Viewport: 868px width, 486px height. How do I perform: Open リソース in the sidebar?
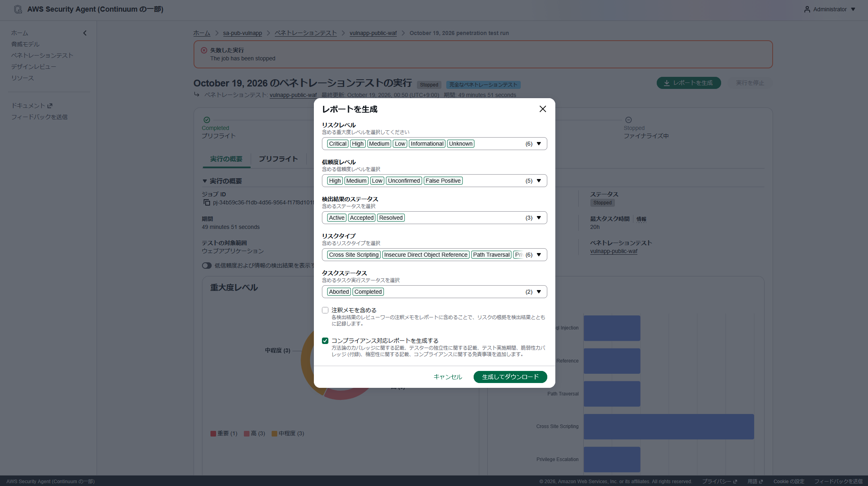(23, 78)
